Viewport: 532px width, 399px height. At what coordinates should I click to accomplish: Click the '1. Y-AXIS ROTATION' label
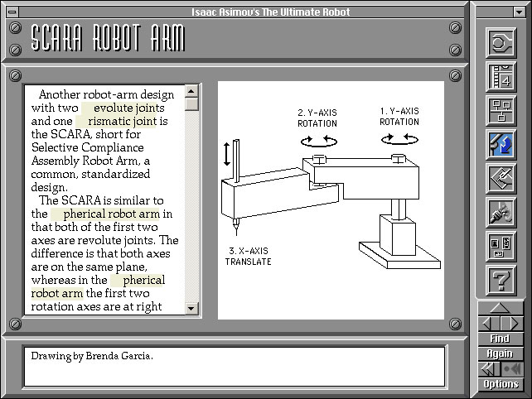(x=399, y=117)
